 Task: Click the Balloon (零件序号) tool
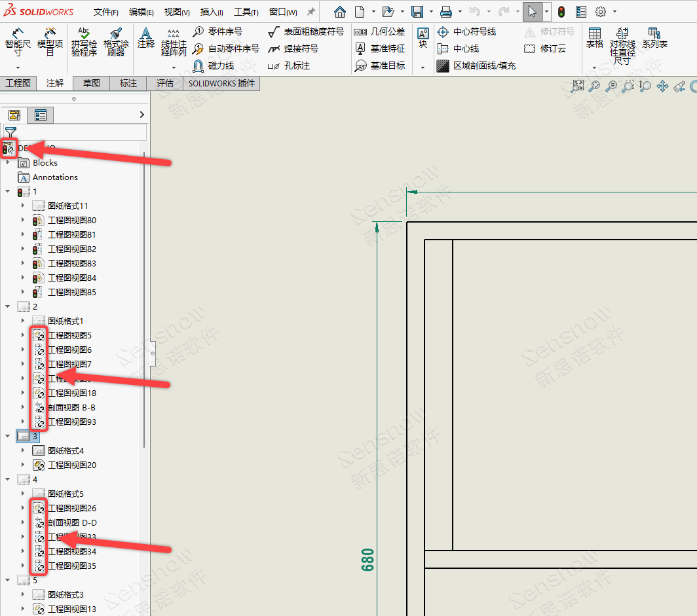[225, 31]
